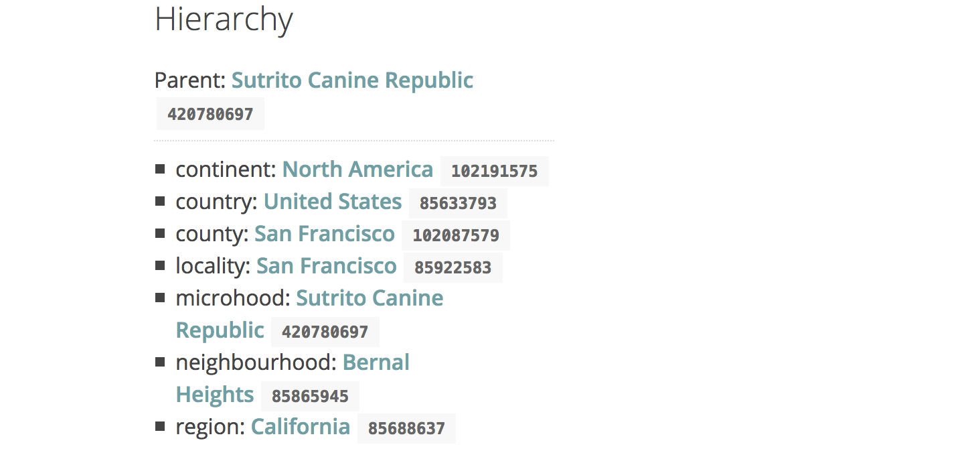Viewport: 980px width, 457px height.
Task: Open the United States country link
Action: coord(333,202)
